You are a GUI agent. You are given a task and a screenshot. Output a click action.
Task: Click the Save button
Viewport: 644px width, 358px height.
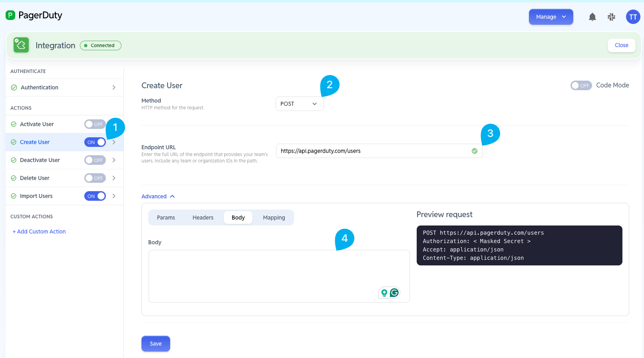pyautogui.click(x=156, y=344)
